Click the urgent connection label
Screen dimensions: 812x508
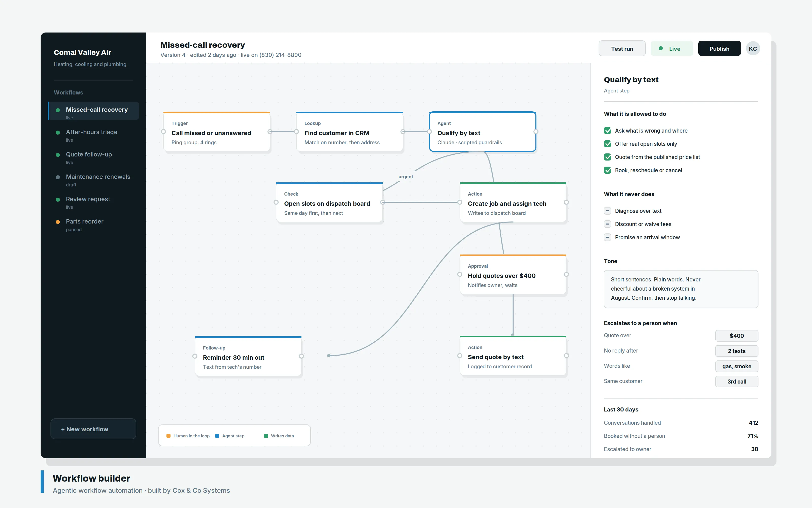(x=406, y=177)
